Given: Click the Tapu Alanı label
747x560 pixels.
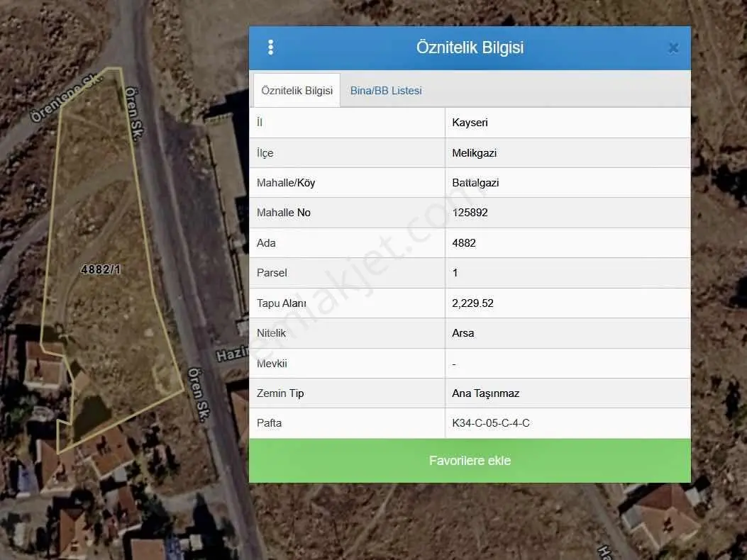Looking at the screenshot, I should tap(282, 303).
